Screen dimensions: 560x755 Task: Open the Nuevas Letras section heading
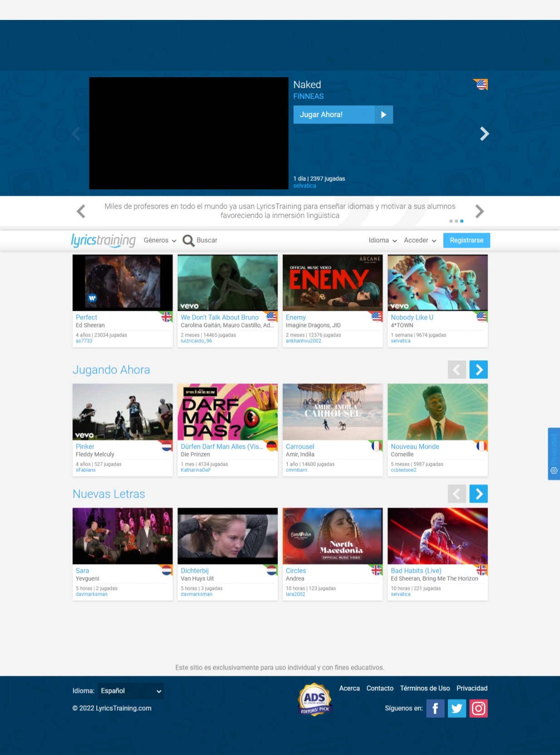coord(109,494)
